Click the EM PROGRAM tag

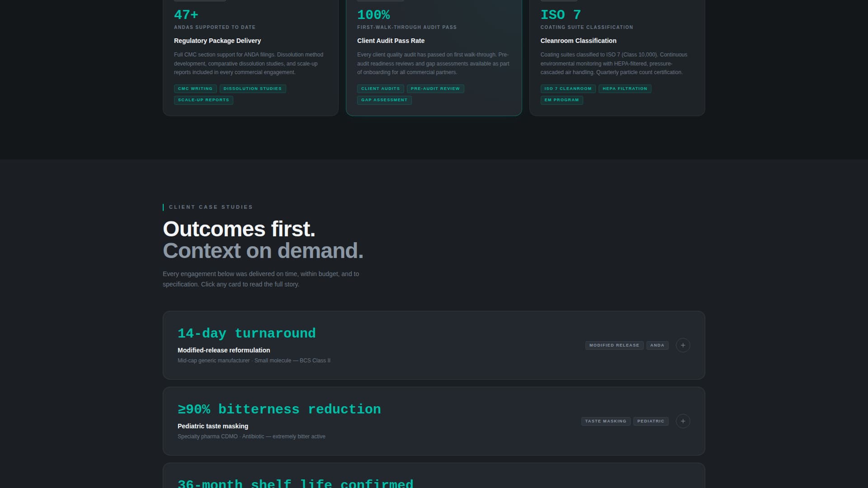click(x=561, y=100)
